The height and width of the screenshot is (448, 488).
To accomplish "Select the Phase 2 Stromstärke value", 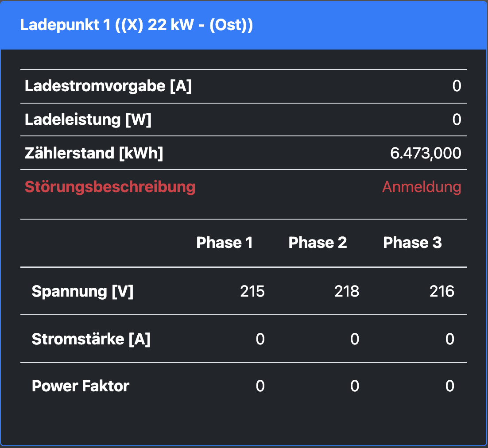I will click(x=354, y=339).
